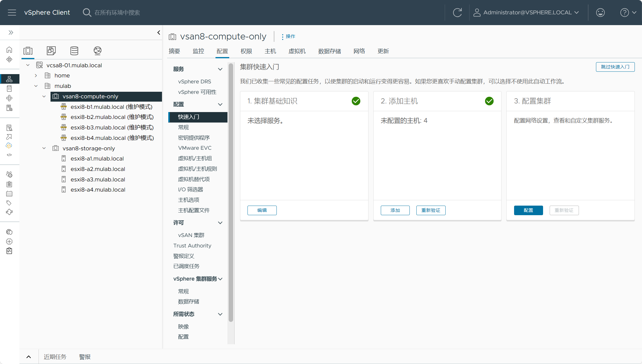Open vSphere DRS settings

click(195, 82)
